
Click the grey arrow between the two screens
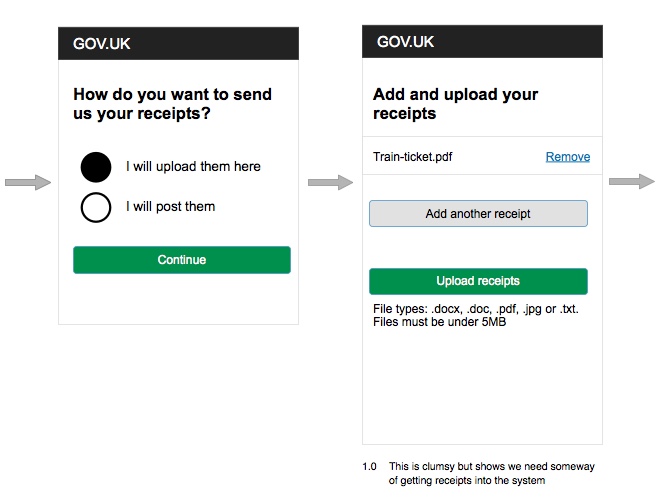[x=330, y=182]
